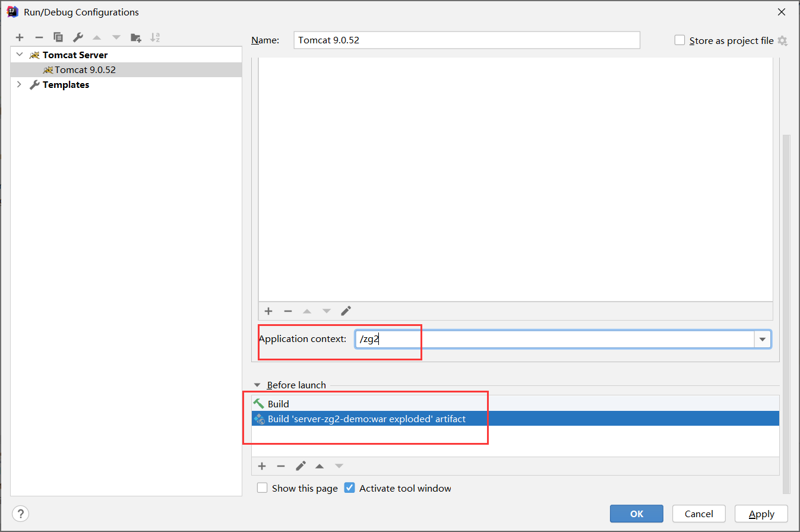The height and width of the screenshot is (532, 800).
Task: Move deployment item down arrow
Action: pos(327,311)
